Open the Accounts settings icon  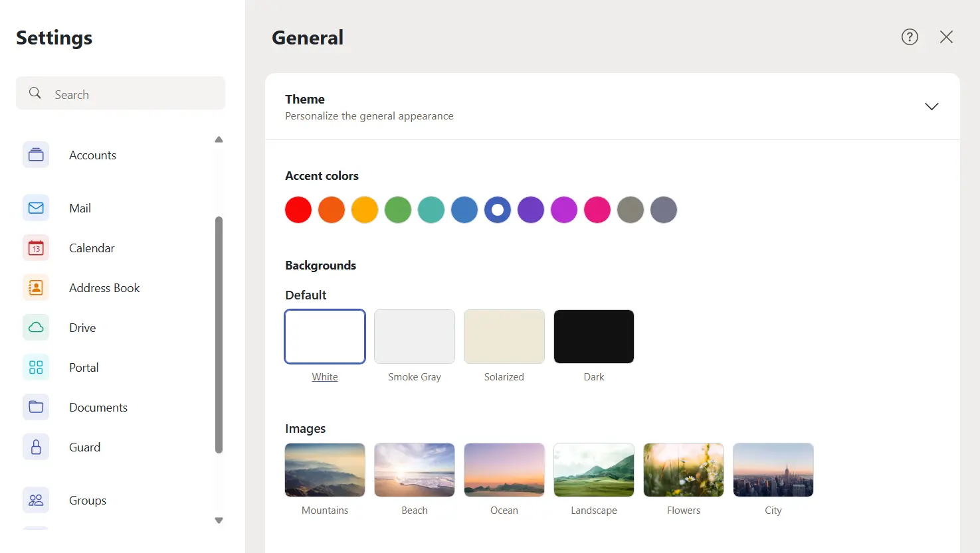click(x=36, y=155)
